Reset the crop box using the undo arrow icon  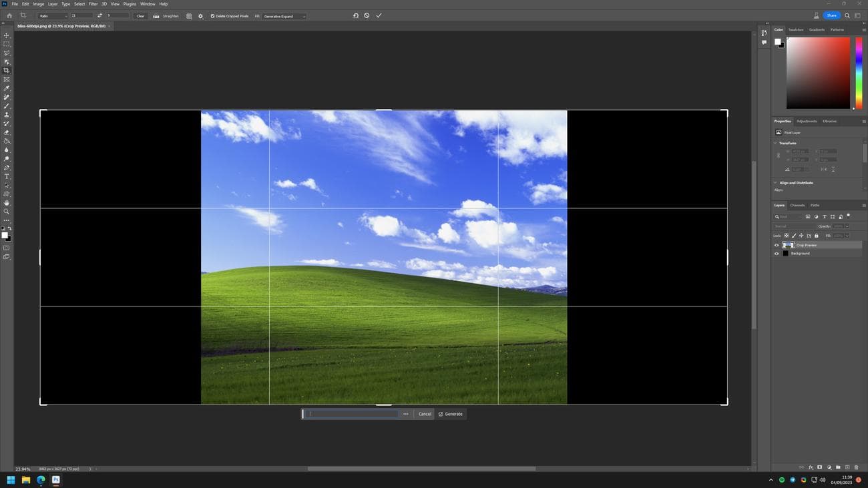coord(355,15)
